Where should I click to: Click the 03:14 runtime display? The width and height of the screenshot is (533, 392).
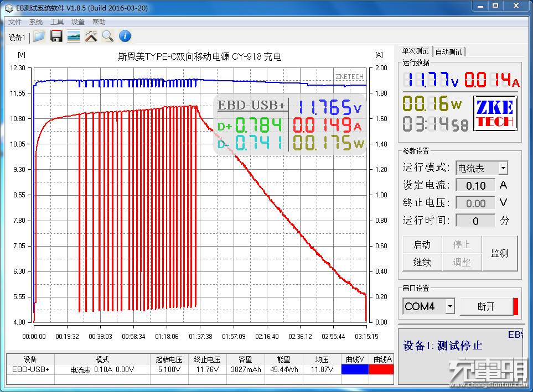pos(435,124)
